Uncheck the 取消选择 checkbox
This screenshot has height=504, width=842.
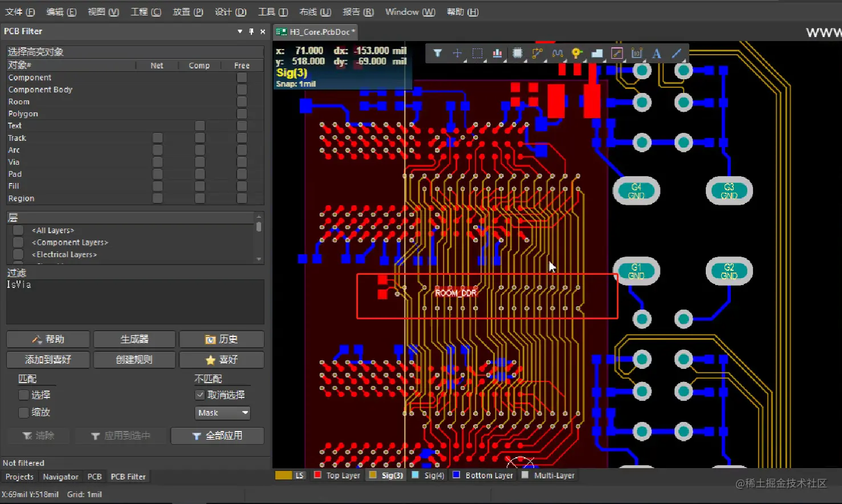200,395
